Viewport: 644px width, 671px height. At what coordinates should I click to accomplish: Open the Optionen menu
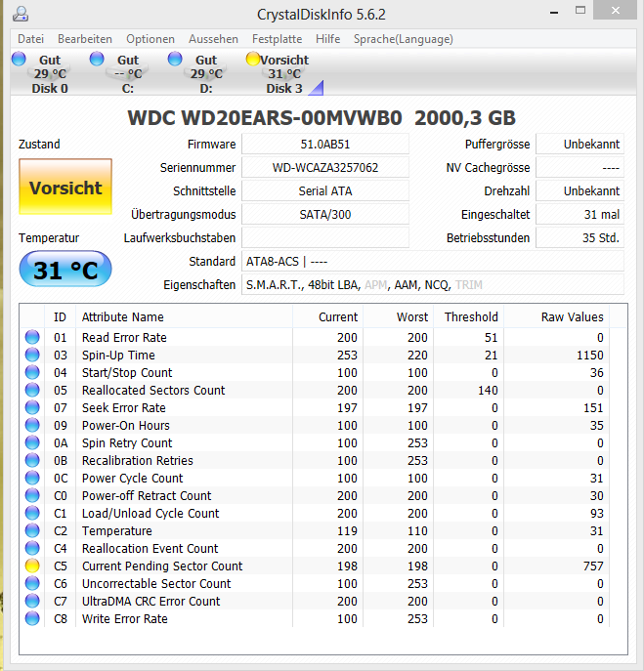tap(150, 39)
